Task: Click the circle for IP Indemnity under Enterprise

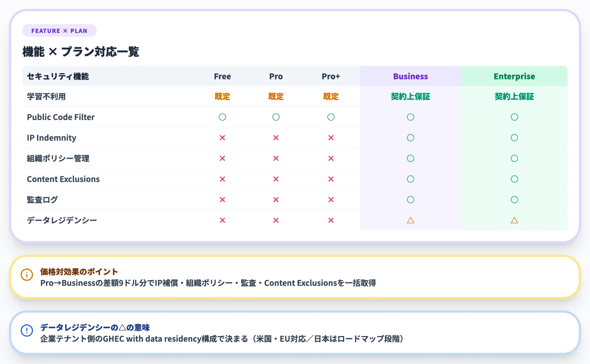Action: 514,138
